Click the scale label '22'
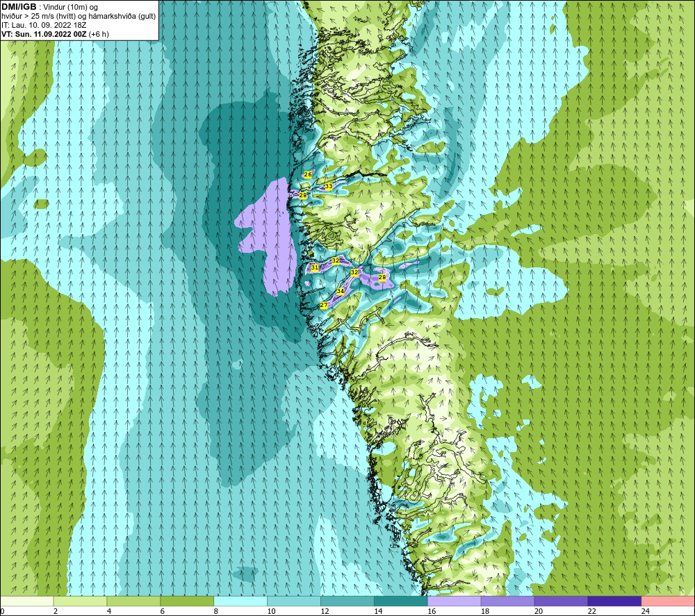 pos(592,611)
